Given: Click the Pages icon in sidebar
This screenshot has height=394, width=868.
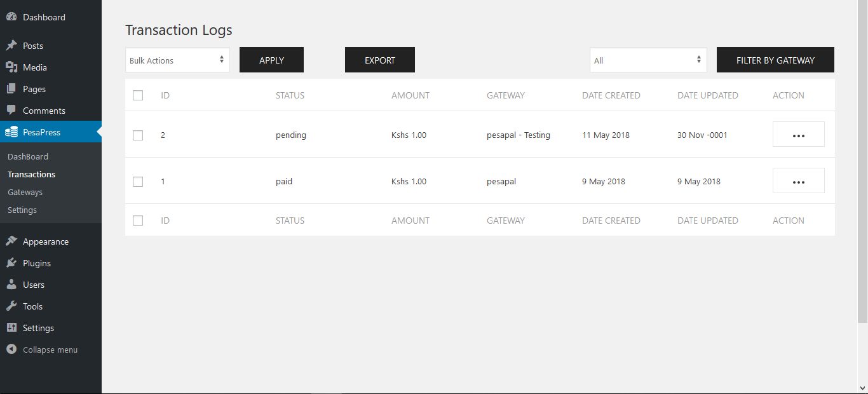Looking at the screenshot, I should pyautogui.click(x=11, y=89).
